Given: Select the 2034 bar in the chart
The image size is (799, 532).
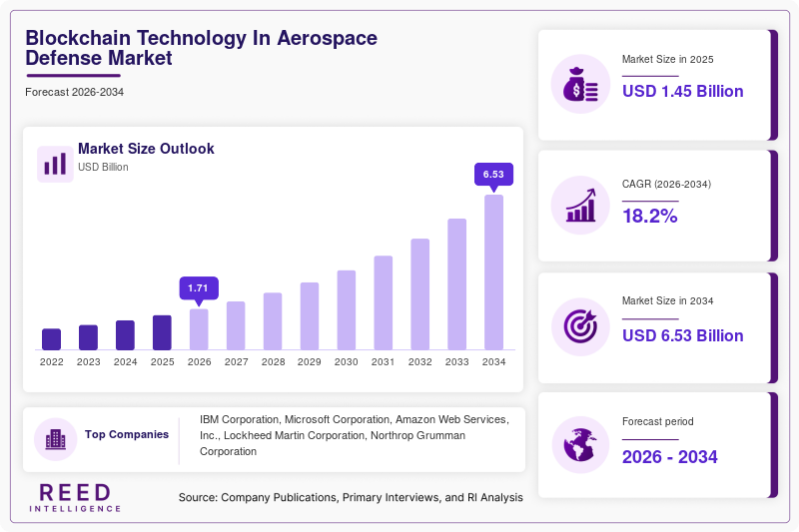Looking at the screenshot, I should [493, 272].
